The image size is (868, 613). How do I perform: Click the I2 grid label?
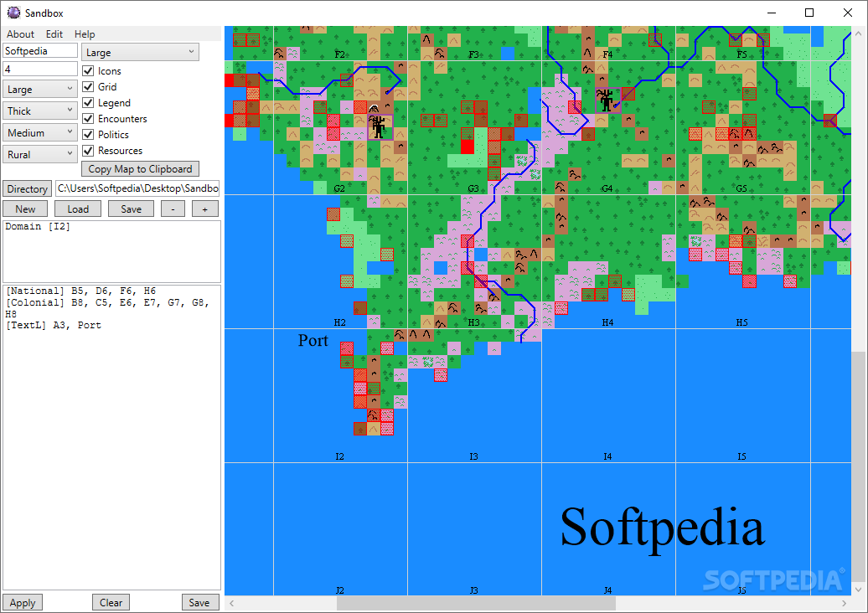click(339, 456)
